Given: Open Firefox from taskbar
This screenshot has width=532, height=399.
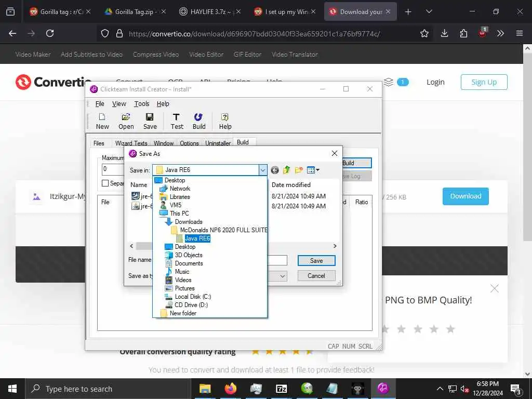Looking at the screenshot, I should tap(230, 389).
